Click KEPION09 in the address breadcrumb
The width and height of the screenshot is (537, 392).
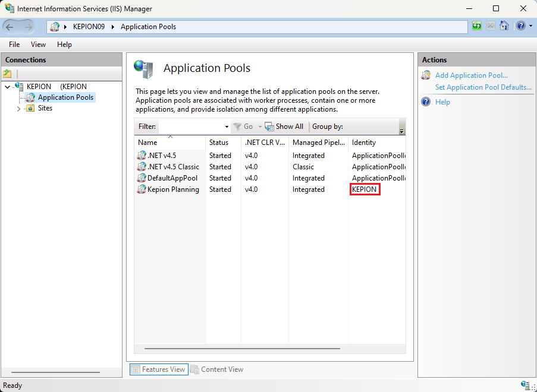coord(89,27)
